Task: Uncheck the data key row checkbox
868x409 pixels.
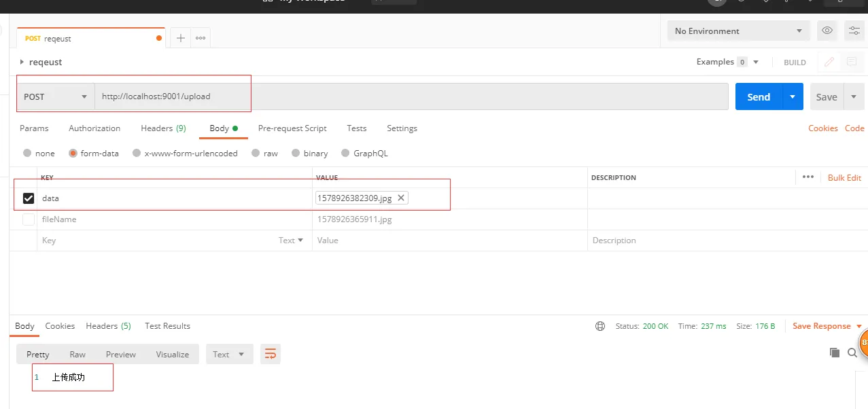Action: 29,198
